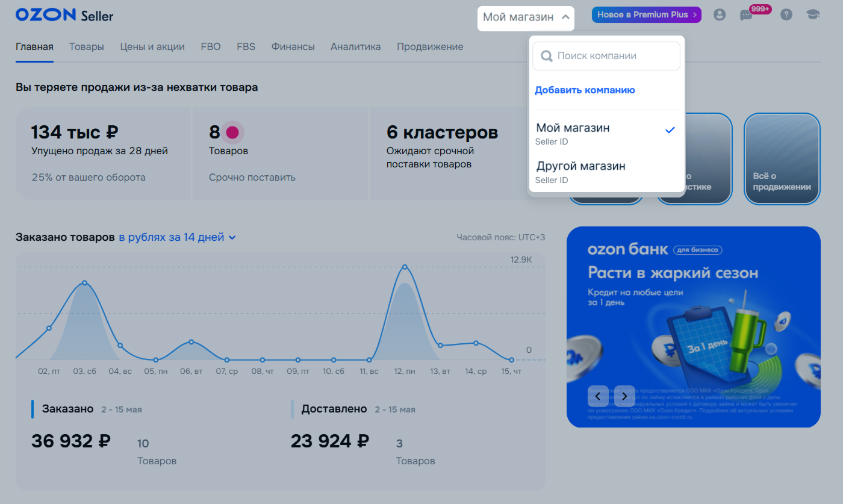
Task: Collapse the Мой магазин store selector
Action: click(x=526, y=17)
